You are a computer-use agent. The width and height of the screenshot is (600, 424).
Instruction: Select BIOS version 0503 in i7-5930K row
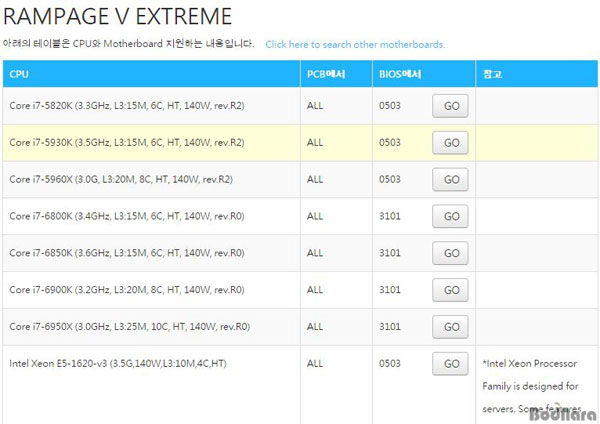390,142
